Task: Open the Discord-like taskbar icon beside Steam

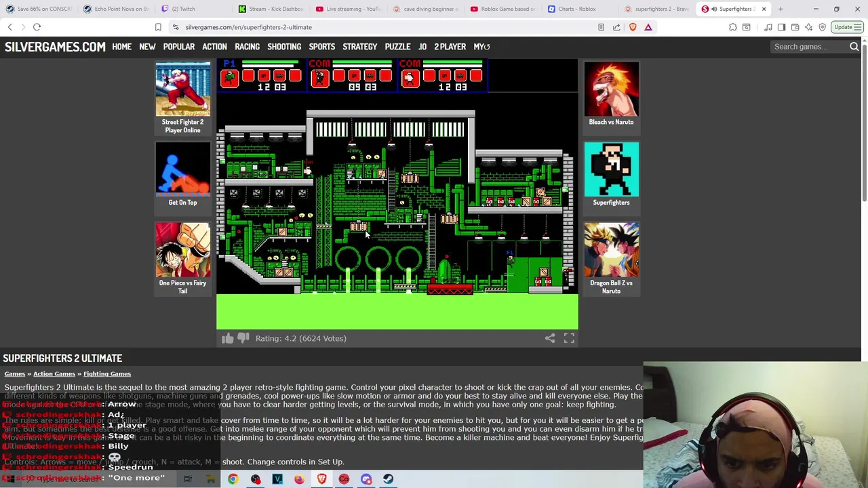Action: [366, 479]
